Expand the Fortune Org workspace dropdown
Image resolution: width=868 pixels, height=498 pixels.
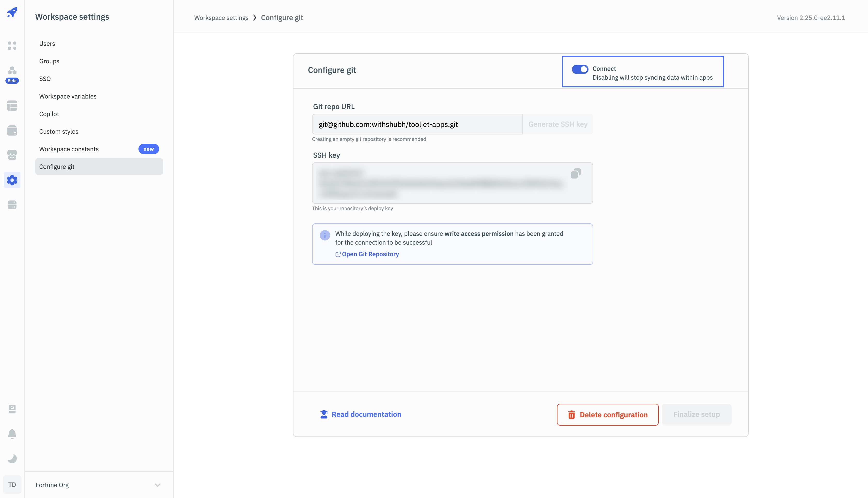pos(157,485)
